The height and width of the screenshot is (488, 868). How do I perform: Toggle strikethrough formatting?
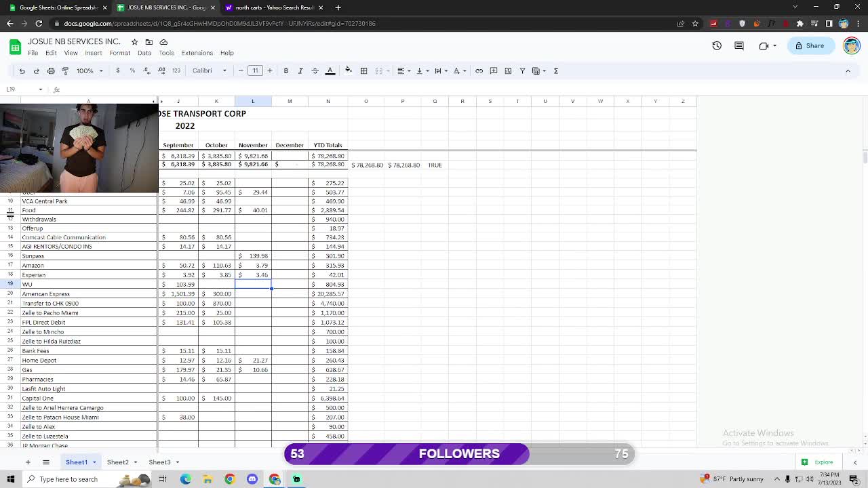315,70
